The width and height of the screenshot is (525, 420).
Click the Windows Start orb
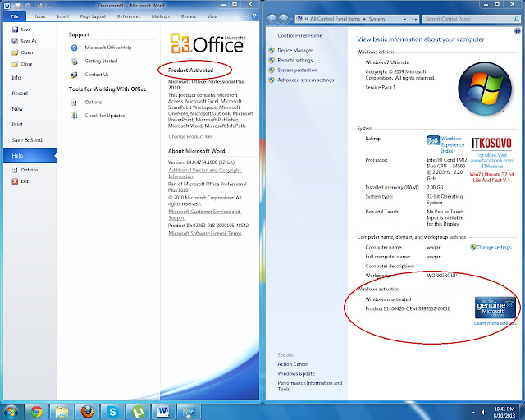(11, 412)
